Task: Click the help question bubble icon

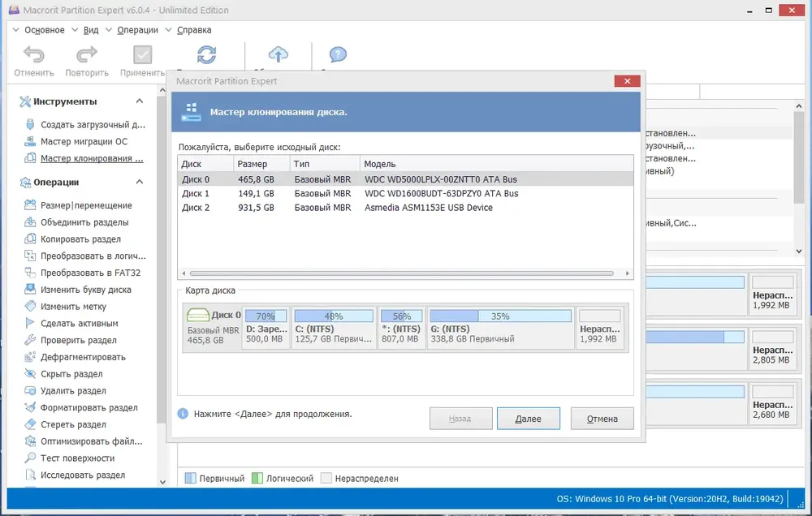Action: pyautogui.click(x=338, y=54)
